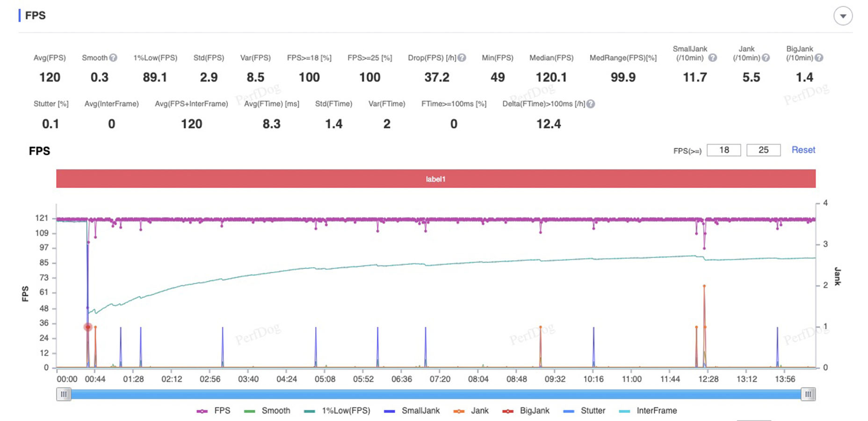Click help icon beside Delta(FTime)>100ms

tap(591, 104)
